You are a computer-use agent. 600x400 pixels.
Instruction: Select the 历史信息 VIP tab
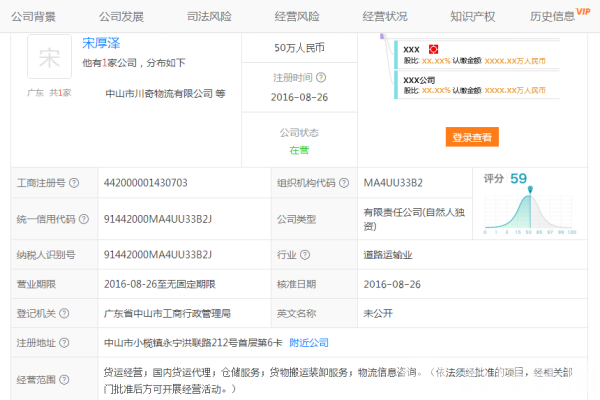556,16
